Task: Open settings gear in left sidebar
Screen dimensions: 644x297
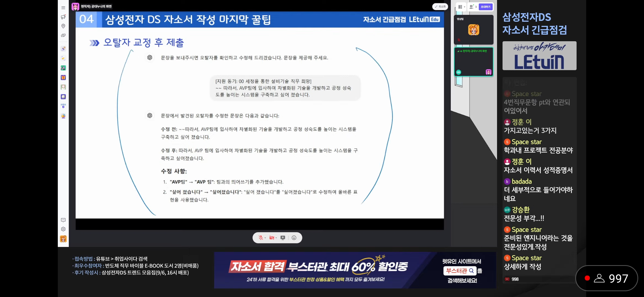Action: (x=63, y=229)
